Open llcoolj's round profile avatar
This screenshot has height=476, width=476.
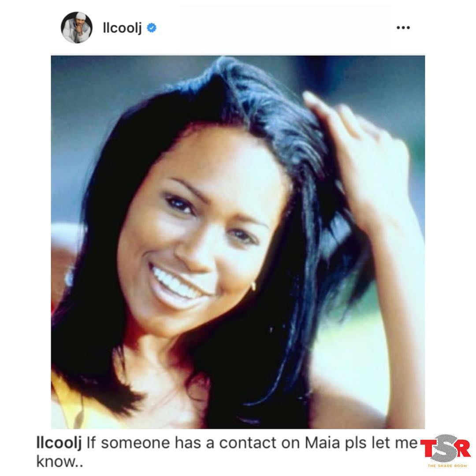[77, 28]
